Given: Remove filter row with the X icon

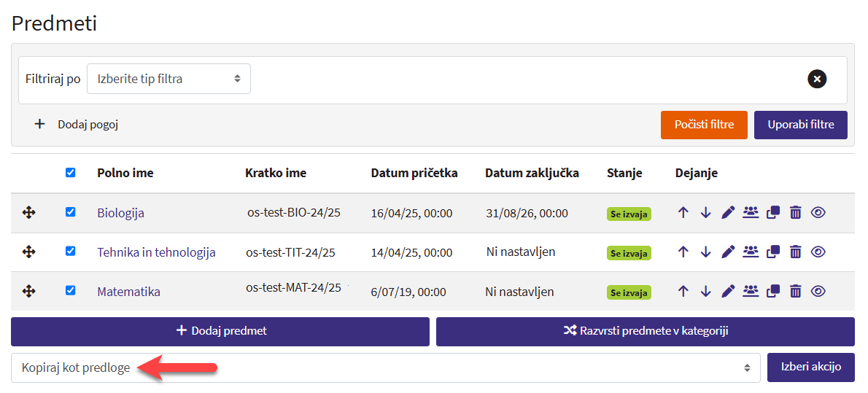Looking at the screenshot, I should (817, 79).
